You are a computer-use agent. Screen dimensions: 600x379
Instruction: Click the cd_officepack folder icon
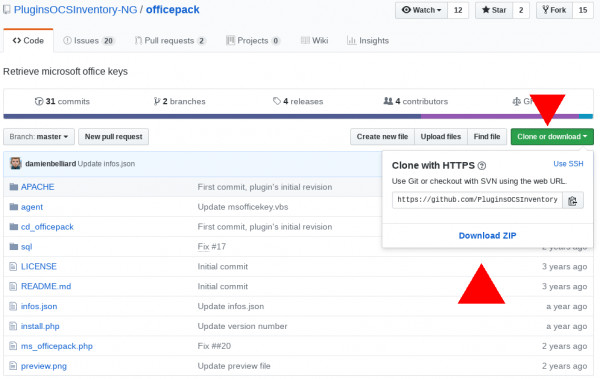(x=14, y=227)
